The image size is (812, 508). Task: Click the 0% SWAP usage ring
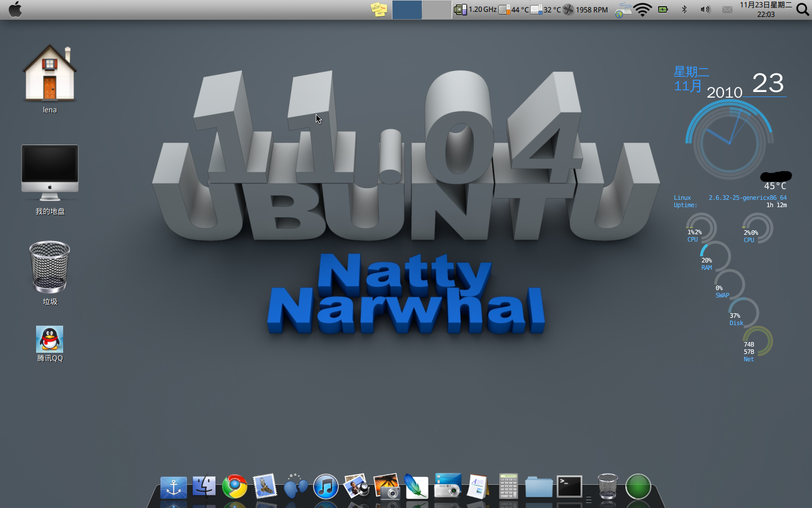(729, 286)
